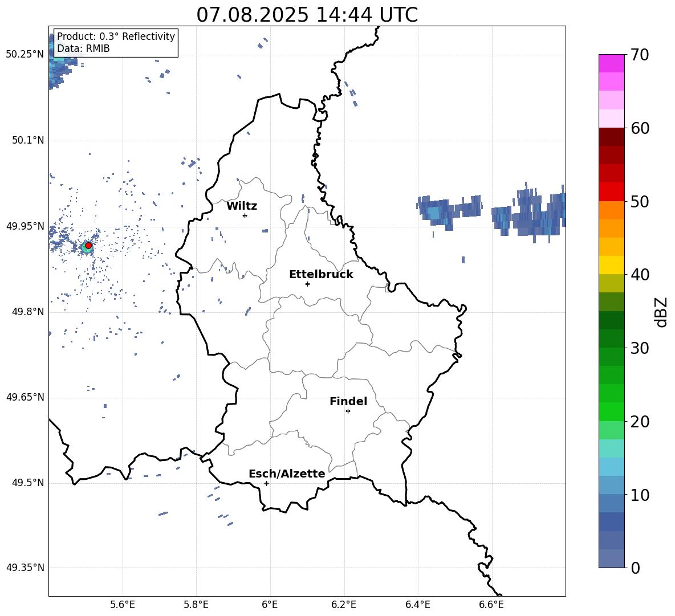Click the 6.2°E longitude label
This screenshot has width=675, height=616.
[x=344, y=605]
